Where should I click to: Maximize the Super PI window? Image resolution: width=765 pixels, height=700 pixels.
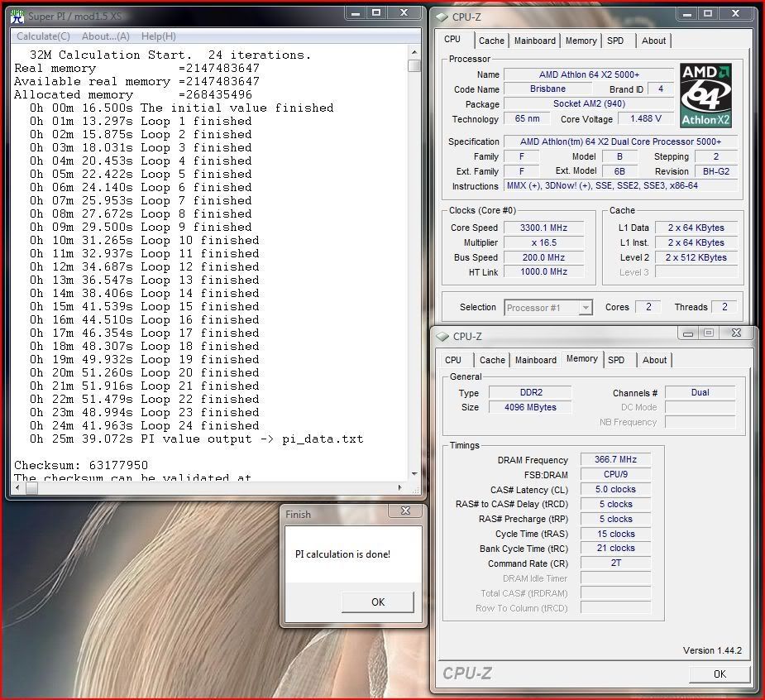(376, 12)
